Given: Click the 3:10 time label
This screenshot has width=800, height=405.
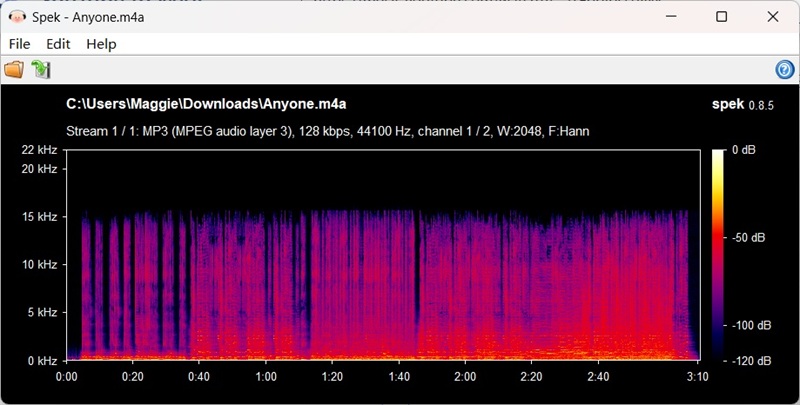Looking at the screenshot, I should [x=697, y=377].
